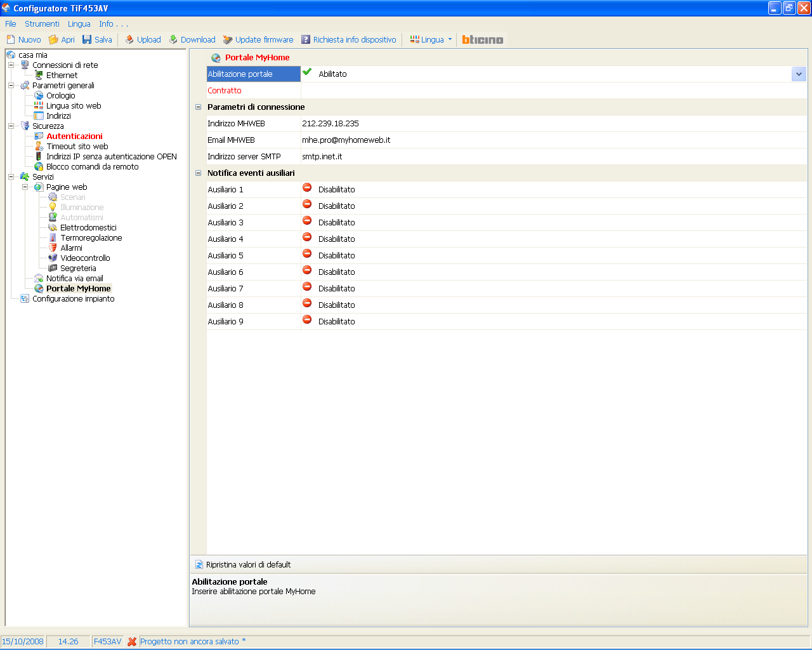Toggle Ausiliario 6 disabled status icon
This screenshot has width=812, height=650.
click(307, 270)
